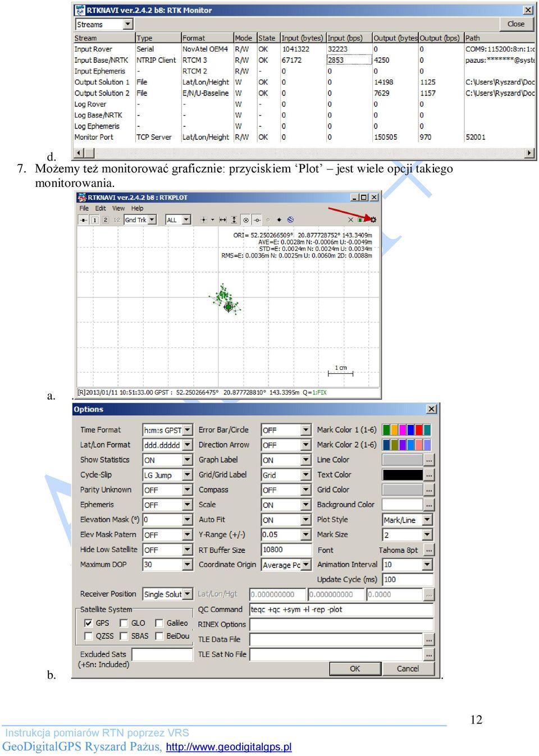The image size is (539, 756).
Task: Click the fit horizontal arrows icon
Action: pos(223,219)
